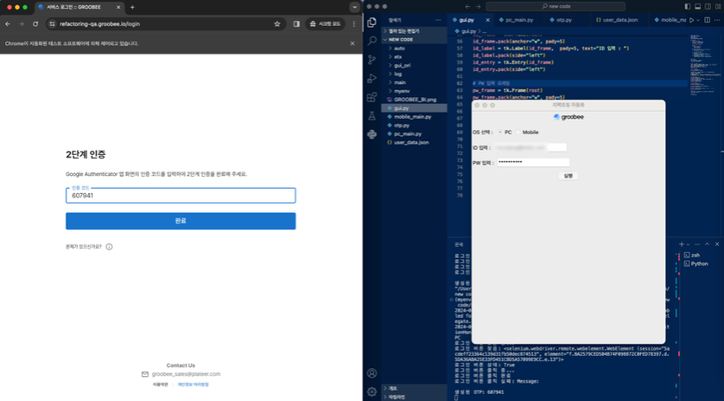Click Chrome's back arrow

pyautogui.click(x=8, y=24)
